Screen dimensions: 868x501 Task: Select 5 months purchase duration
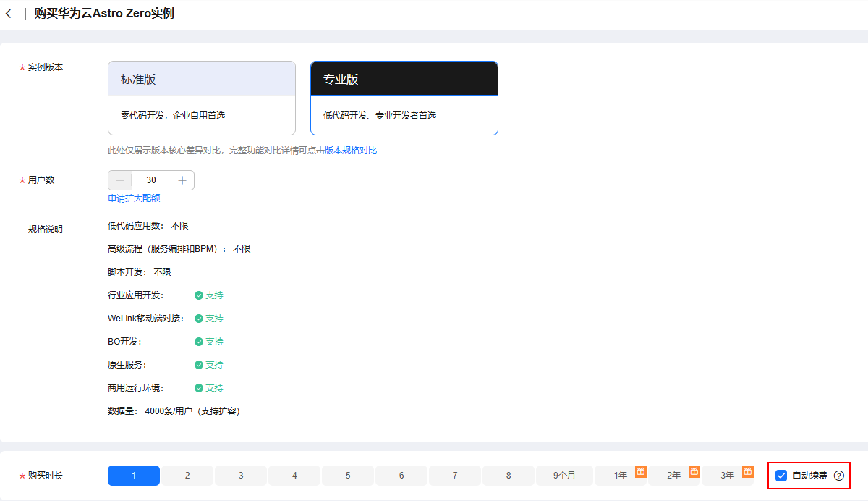[x=348, y=476]
